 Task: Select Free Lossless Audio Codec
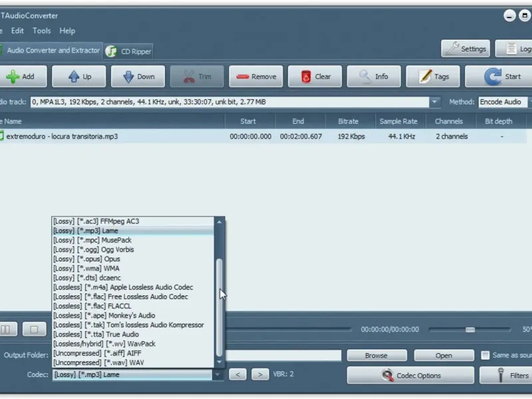point(134,297)
